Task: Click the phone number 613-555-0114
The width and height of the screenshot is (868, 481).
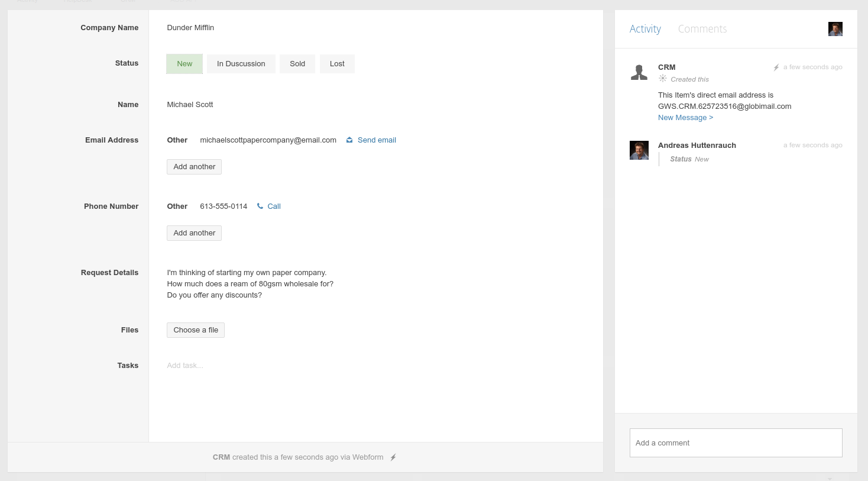Action: [x=224, y=206]
